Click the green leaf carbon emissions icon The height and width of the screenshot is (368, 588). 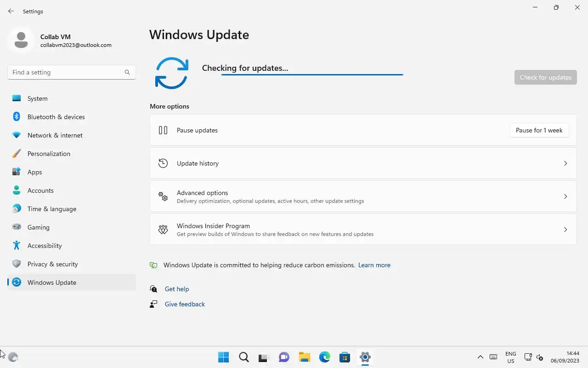click(153, 265)
